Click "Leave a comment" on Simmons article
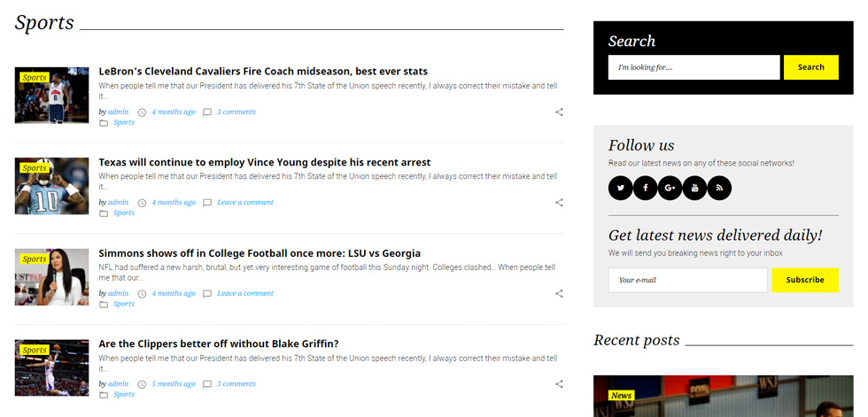Screen dimensions: 868x417 [x=245, y=293]
